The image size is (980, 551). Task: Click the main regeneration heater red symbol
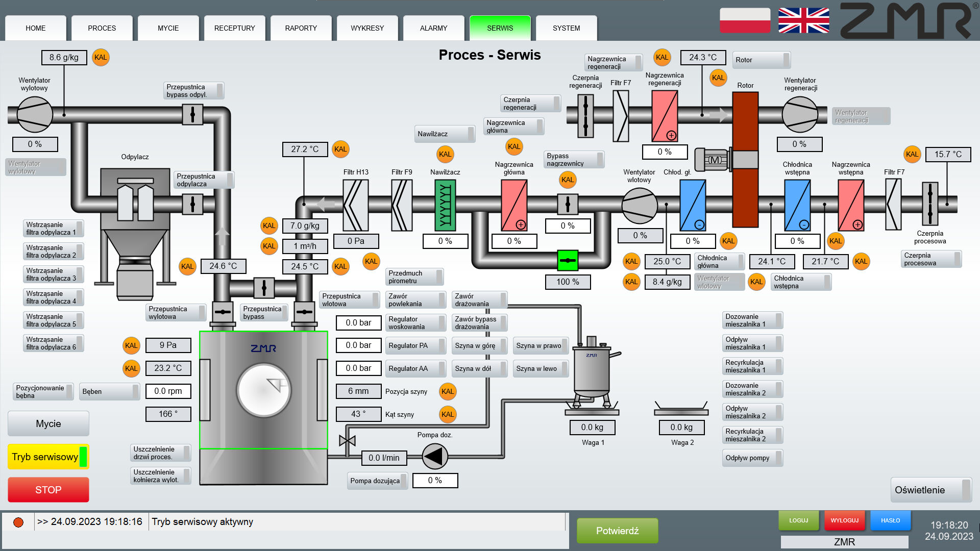pos(665,116)
